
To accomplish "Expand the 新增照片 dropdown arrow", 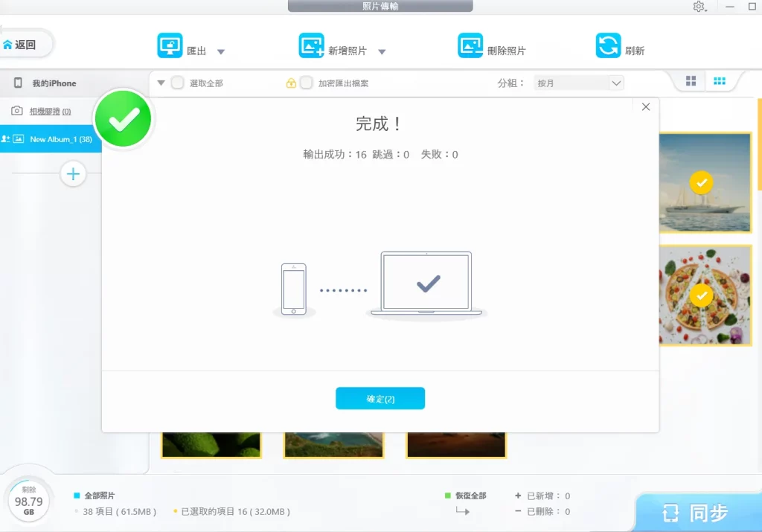I will (381, 52).
